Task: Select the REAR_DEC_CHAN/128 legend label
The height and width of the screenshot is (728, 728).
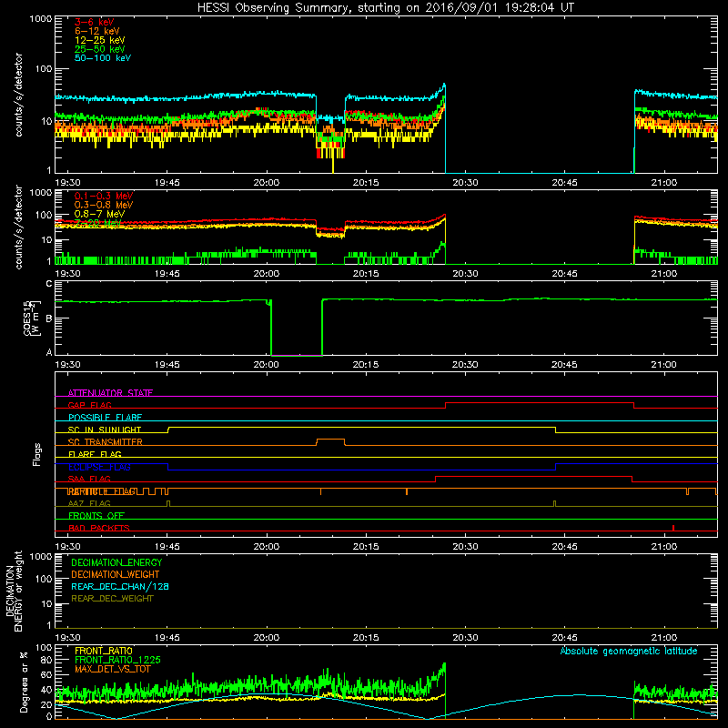Action: [x=120, y=586]
